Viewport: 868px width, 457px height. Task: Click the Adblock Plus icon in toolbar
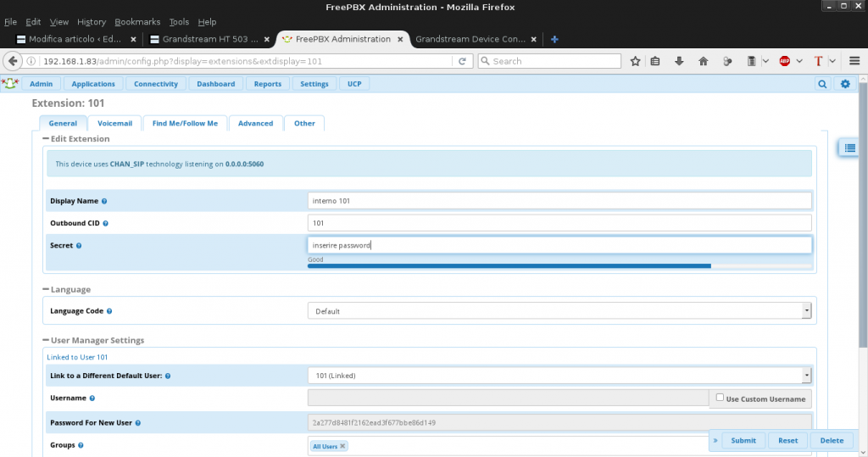[x=785, y=61]
